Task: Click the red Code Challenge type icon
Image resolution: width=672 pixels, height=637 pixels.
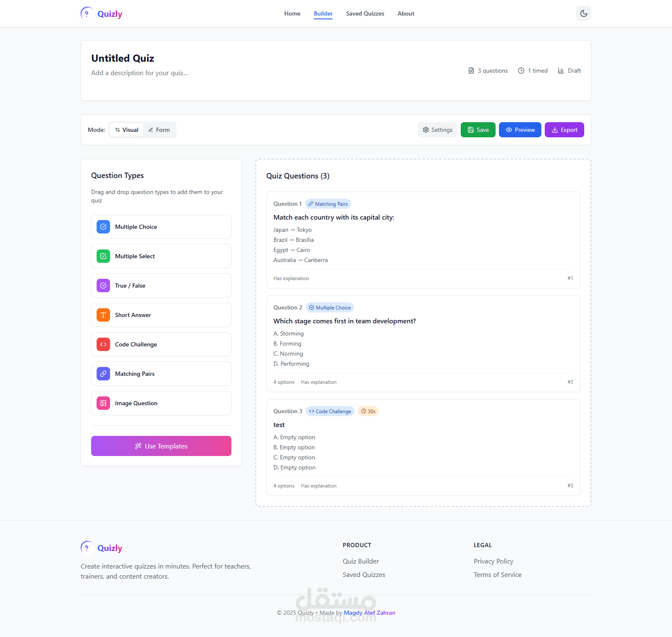Action: click(103, 344)
